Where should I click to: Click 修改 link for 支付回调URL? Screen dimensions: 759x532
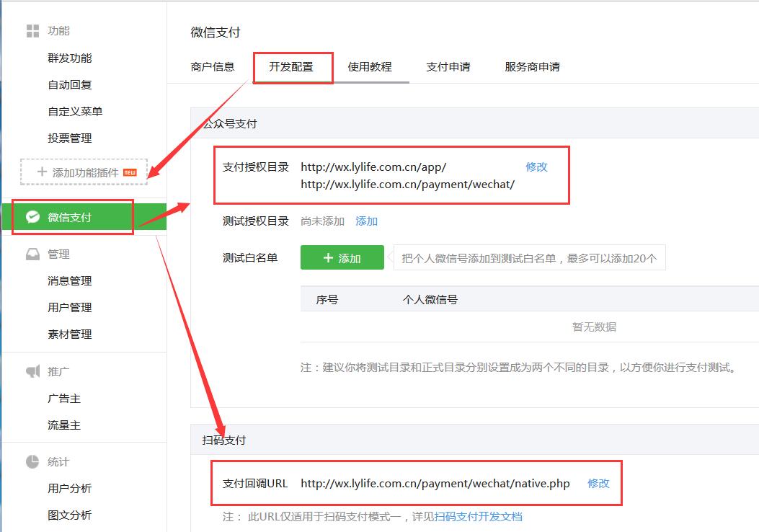(598, 483)
